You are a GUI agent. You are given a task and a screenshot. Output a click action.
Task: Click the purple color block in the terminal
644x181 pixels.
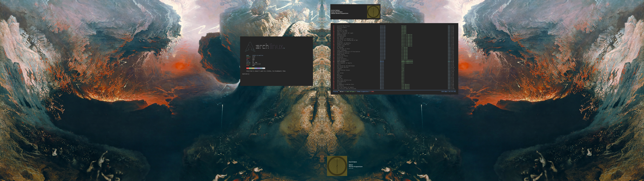click(259, 68)
